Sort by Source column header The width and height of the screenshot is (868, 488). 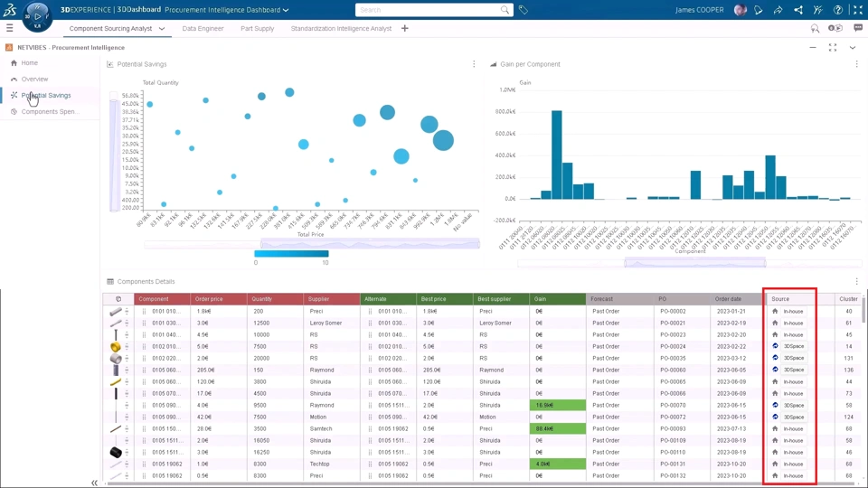click(x=792, y=299)
